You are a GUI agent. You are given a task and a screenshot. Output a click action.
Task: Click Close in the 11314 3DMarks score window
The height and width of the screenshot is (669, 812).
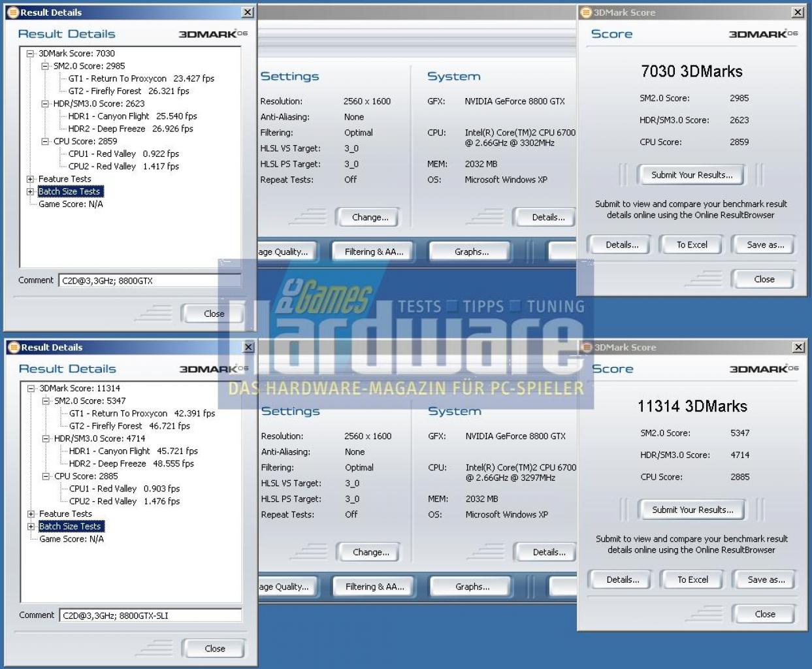point(764,614)
